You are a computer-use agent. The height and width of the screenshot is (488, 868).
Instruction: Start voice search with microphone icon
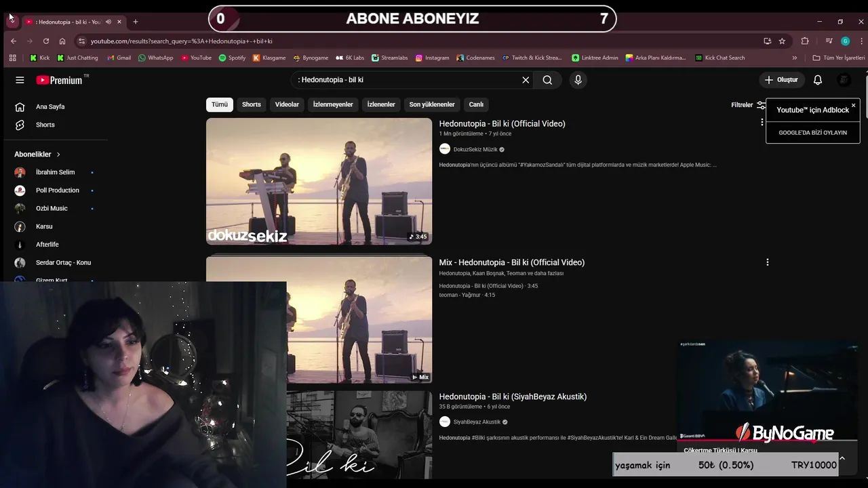[578, 80]
